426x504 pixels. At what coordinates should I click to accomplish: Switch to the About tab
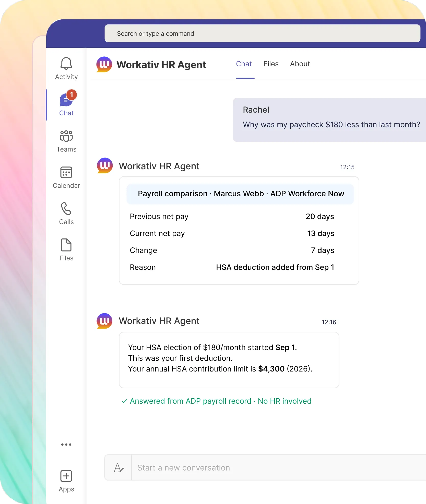coord(300,64)
